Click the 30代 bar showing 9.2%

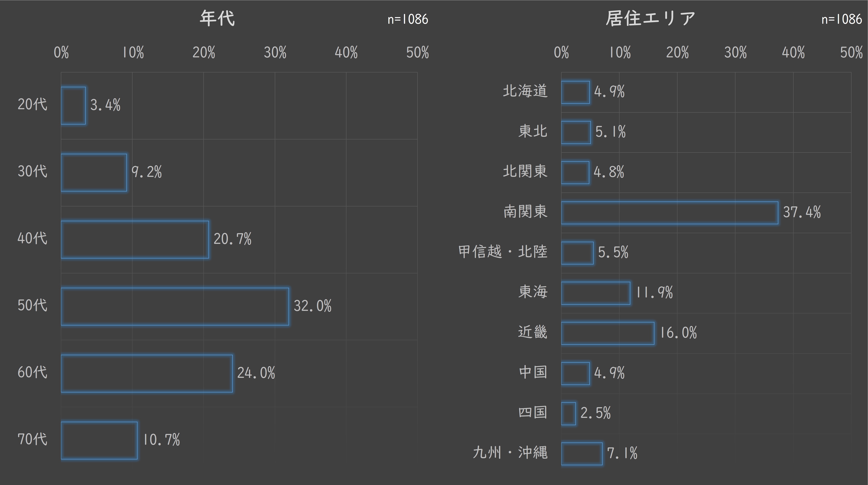(94, 173)
